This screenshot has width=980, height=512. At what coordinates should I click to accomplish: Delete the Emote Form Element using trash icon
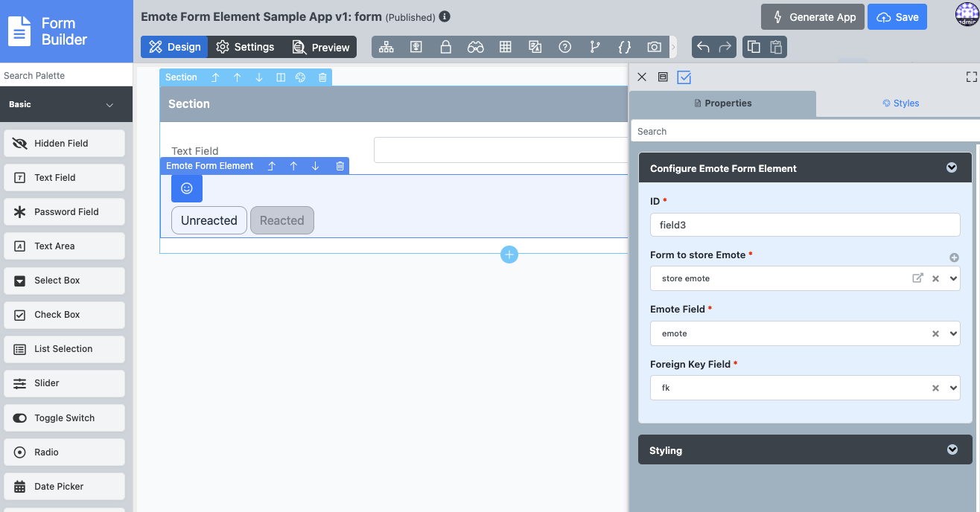[340, 166]
